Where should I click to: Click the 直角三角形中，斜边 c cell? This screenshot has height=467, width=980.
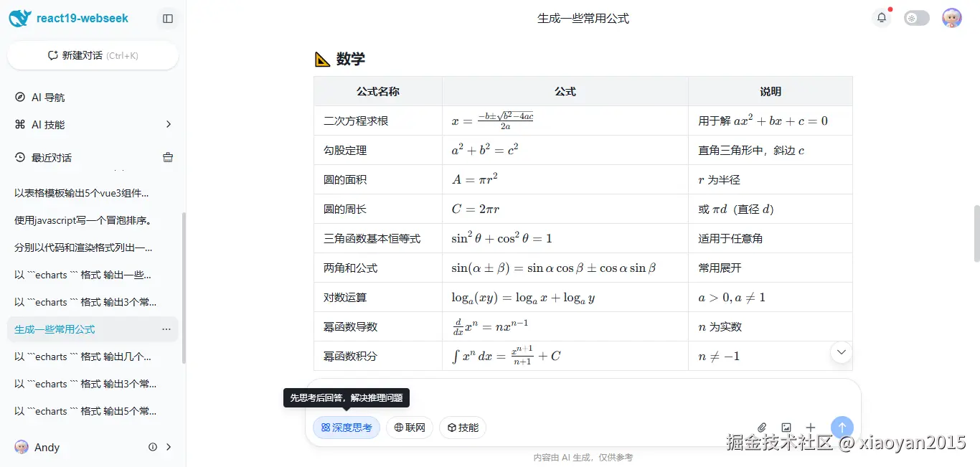click(x=771, y=150)
